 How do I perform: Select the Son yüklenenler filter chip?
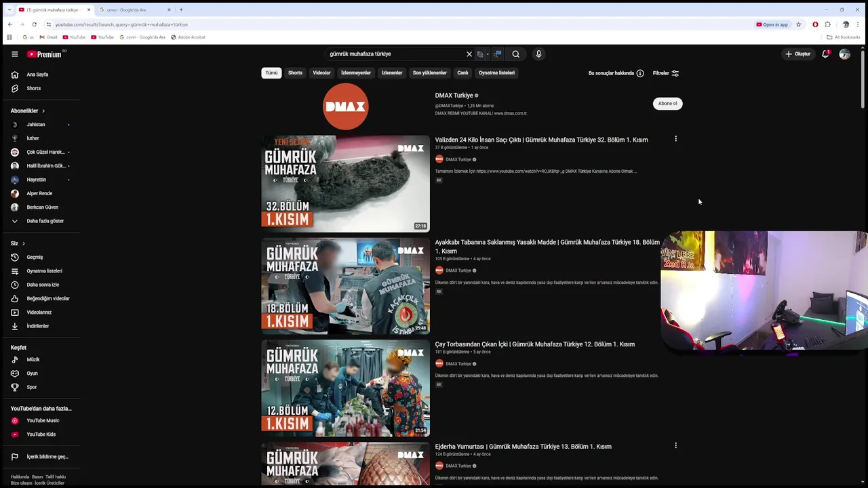pyautogui.click(x=430, y=73)
